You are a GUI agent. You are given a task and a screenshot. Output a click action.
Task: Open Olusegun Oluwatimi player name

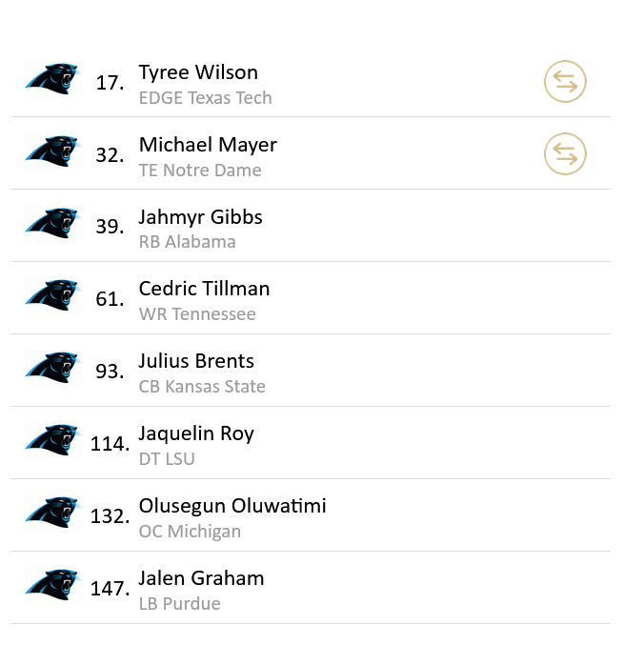(x=232, y=506)
